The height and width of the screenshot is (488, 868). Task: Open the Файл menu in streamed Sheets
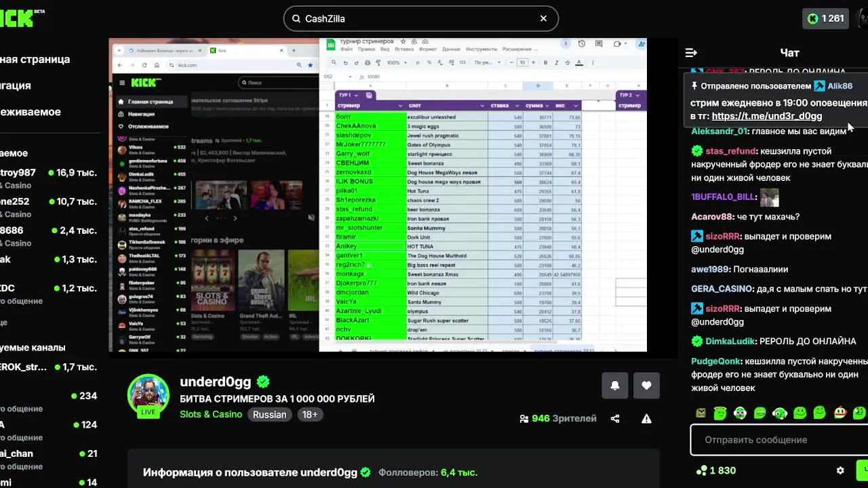(x=347, y=49)
